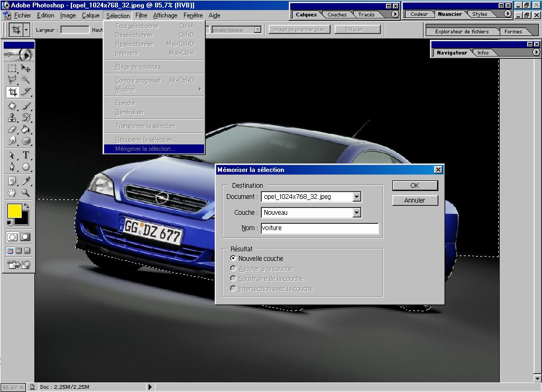Click the black background color swatch
Image resolution: width=542 pixels, height=392 pixels.
pos(23,220)
